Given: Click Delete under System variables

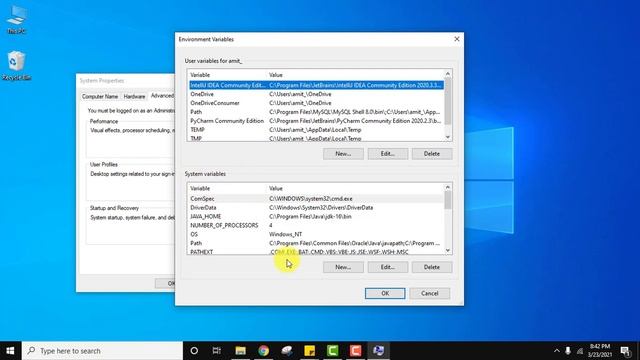Looking at the screenshot, I should click(431, 267).
